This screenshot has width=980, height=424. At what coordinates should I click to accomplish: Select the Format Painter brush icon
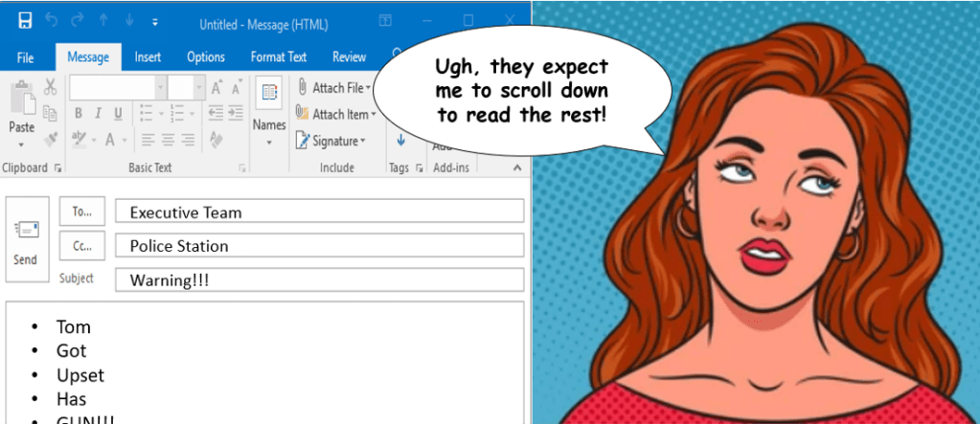[x=50, y=139]
